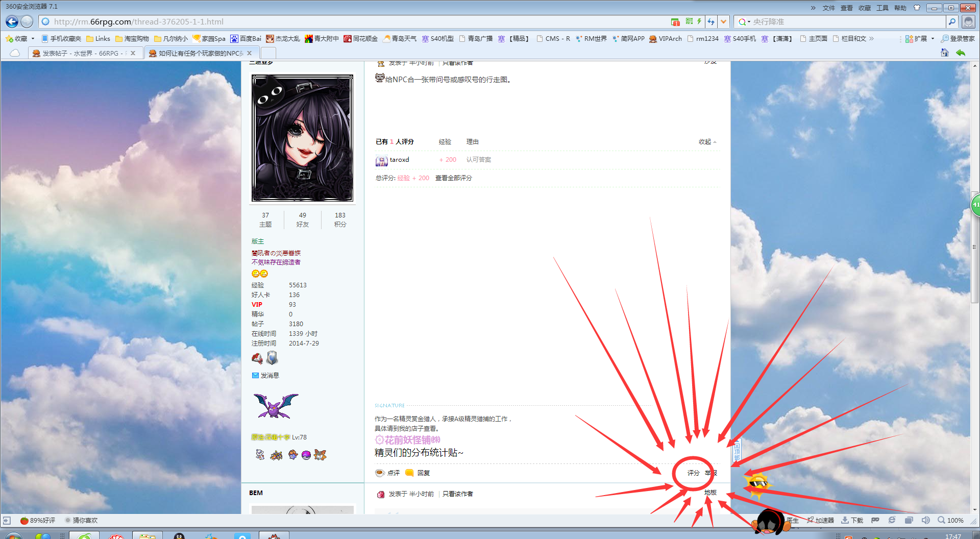Open the 查看 menu

point(847,8)
